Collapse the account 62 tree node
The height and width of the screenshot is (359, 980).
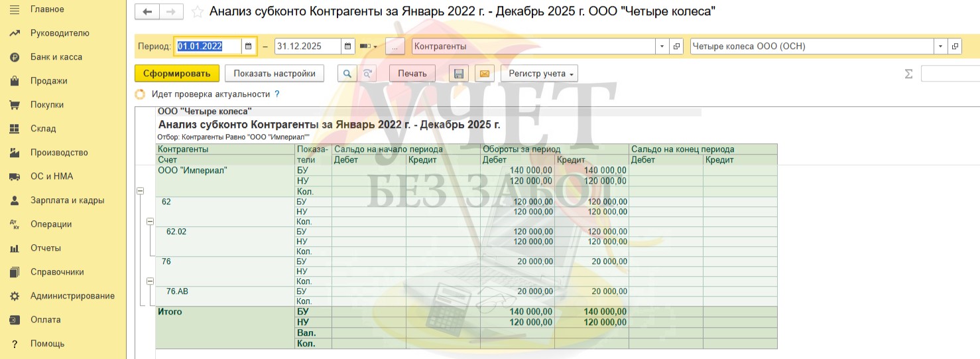pyautogui.click(x=150, y=221)
